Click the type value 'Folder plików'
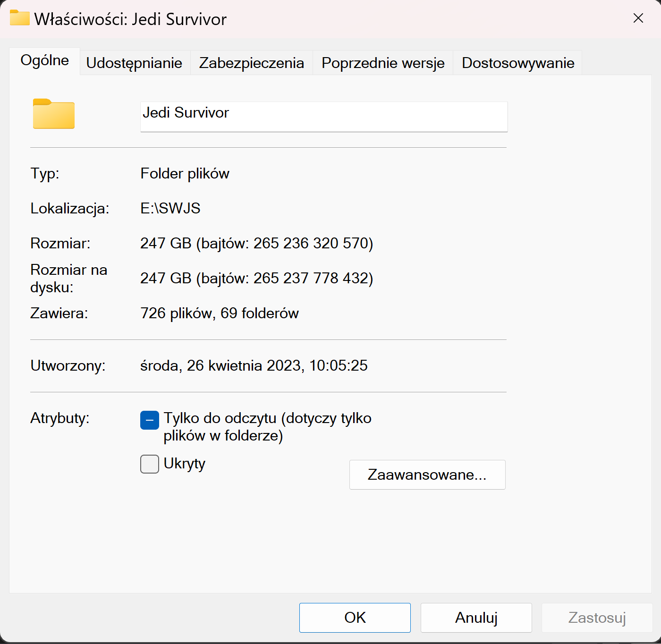 [185, 174]
